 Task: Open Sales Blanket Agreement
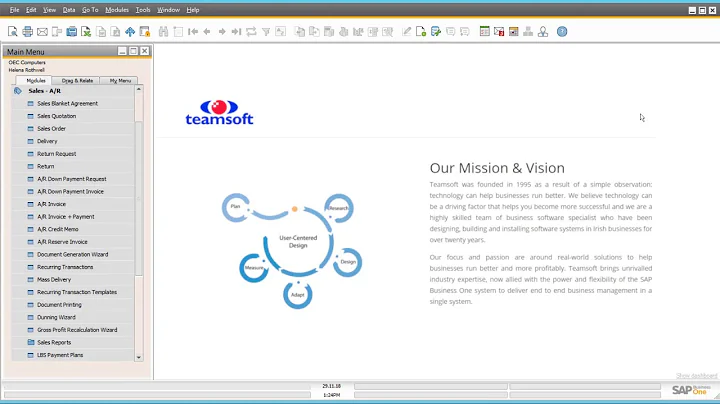pos(68,104)
